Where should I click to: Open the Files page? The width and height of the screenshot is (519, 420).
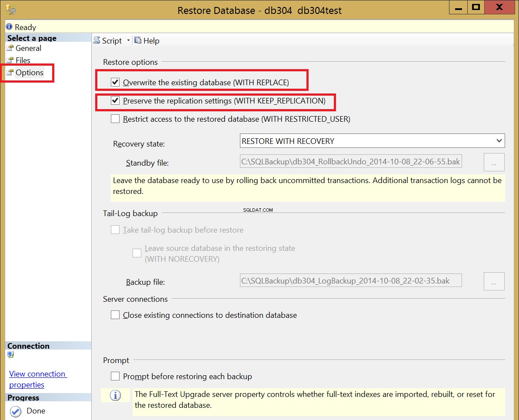(23, 60)
